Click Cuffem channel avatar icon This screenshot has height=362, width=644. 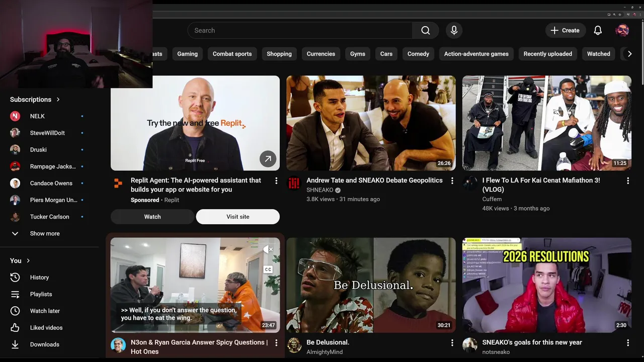[x=470, y=183]
